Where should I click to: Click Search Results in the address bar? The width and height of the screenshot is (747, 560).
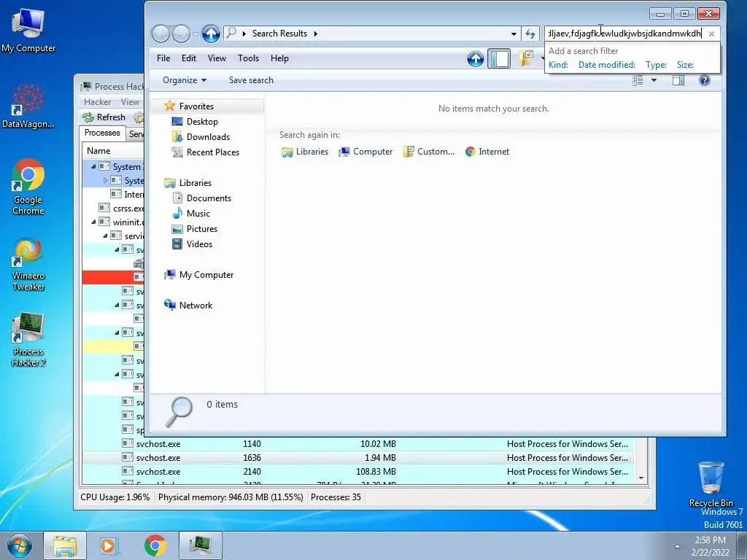pyautogui.click(x=279, y=34)
